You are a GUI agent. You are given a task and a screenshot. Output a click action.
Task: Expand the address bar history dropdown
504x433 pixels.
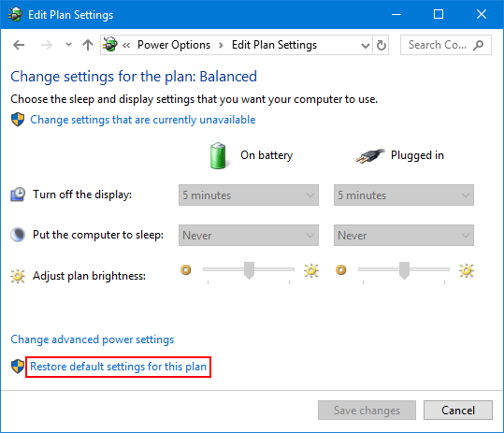click(365, 46)
